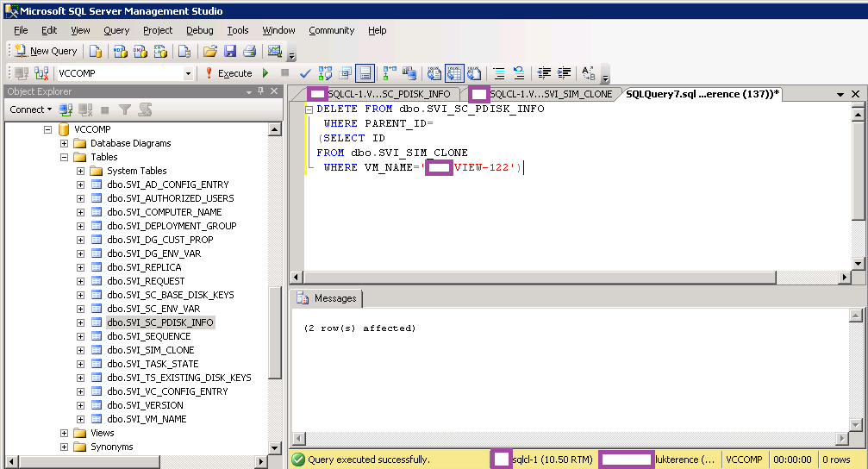
Task: Toggle Results to Grid mode
Action: pos(453,73)
